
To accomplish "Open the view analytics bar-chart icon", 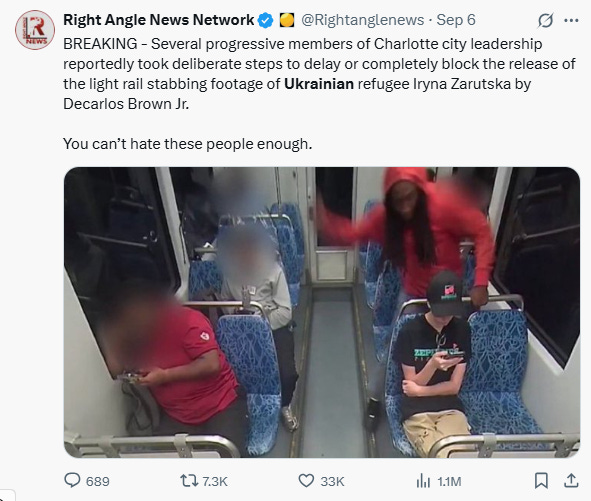I will (423, 481).
